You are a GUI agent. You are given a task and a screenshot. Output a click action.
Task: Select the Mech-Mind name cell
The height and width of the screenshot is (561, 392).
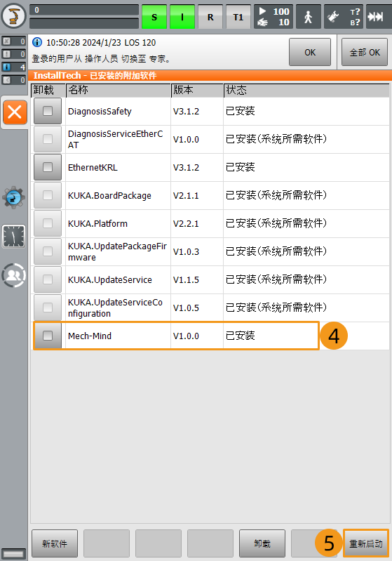(x=119, y=336)
